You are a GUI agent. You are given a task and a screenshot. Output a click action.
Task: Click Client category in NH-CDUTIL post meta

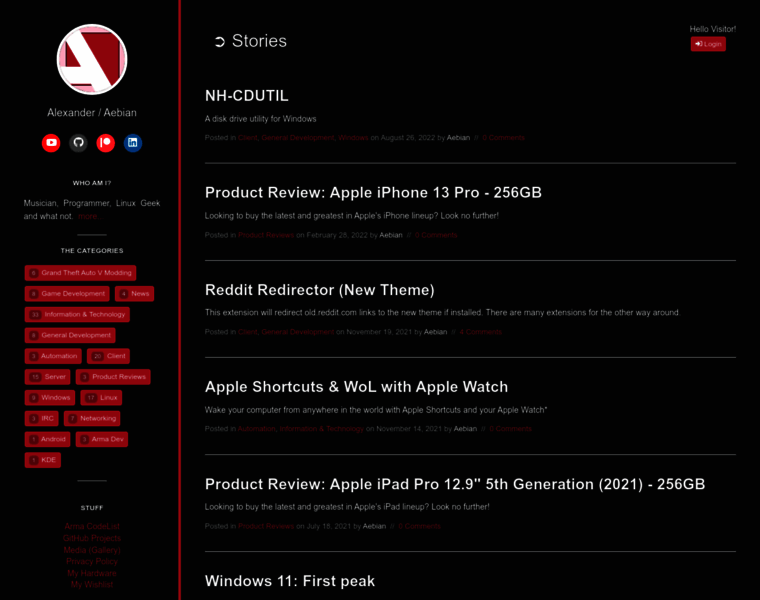tap(248, 138)
